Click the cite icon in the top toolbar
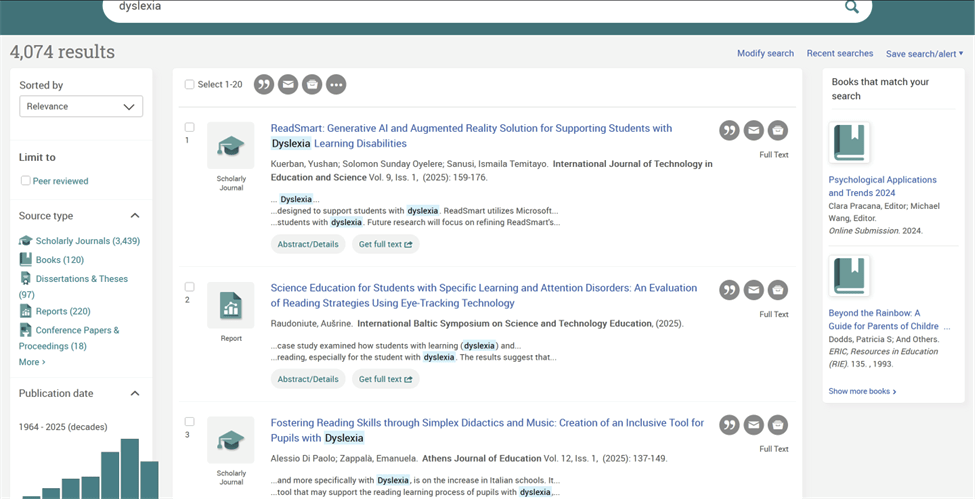Image resolution: width=978 pixels, height=499 pixels. [x=264, y=85]
